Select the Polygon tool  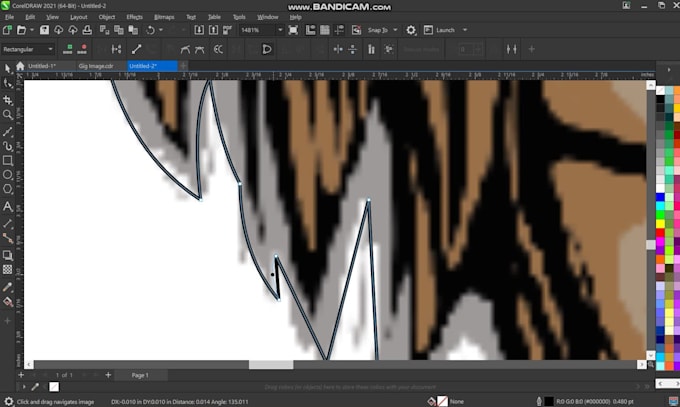coord(7,189)
